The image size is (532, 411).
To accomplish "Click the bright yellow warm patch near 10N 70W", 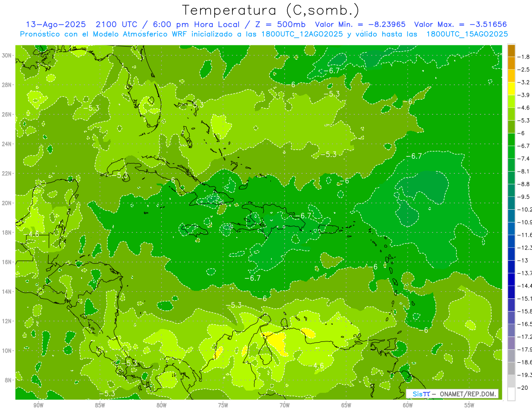I will [277, 342].
